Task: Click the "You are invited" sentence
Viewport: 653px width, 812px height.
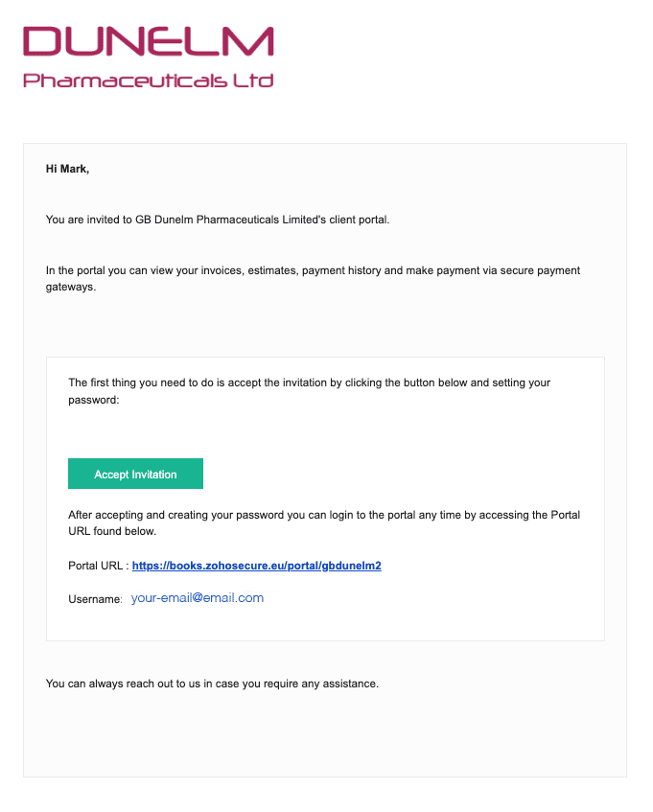Action: [x=218, y=220]
